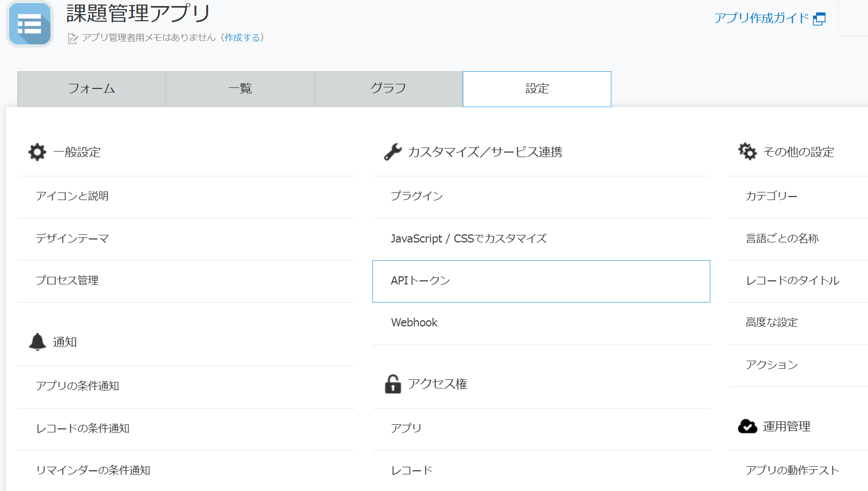
Task: Open the アプリ作成ガイド link
Action: (x=761, y=19)
